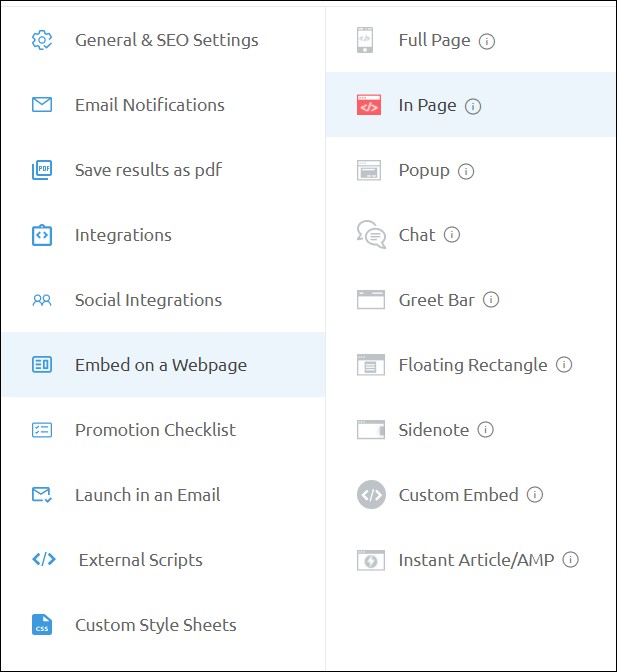Show info tooltip for Popup option
This screenshot has height=672, width=617.
(x=466, y=171)
